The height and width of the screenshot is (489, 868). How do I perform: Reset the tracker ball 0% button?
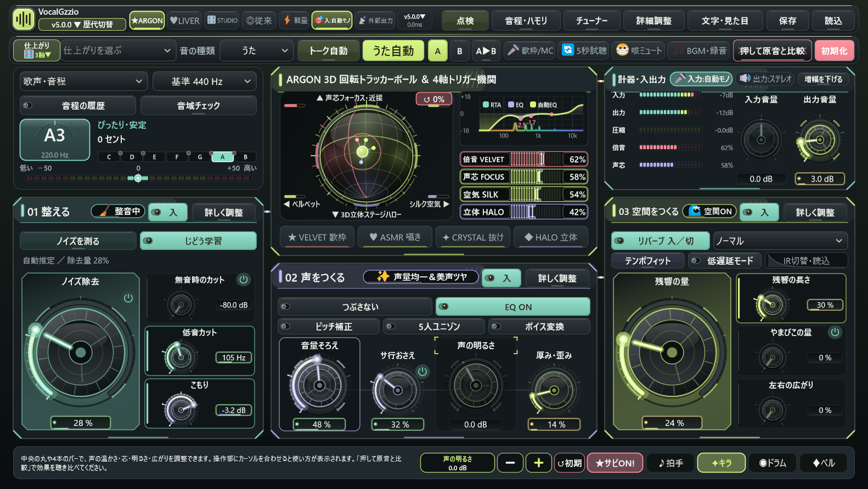434,99
